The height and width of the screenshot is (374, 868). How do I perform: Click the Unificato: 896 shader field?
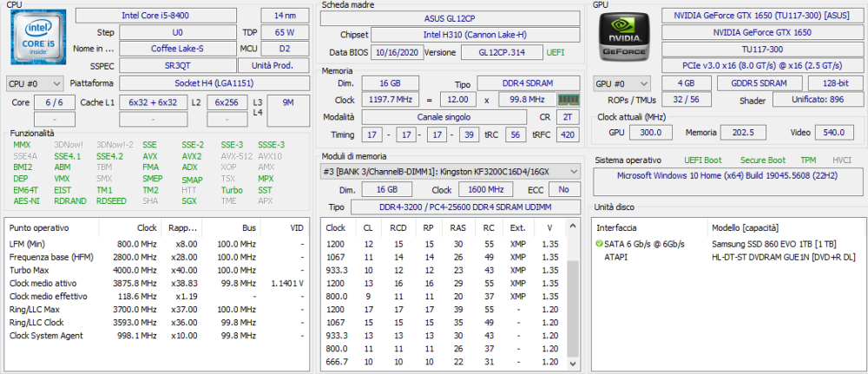pyautogui.click(x=817, y=100)
